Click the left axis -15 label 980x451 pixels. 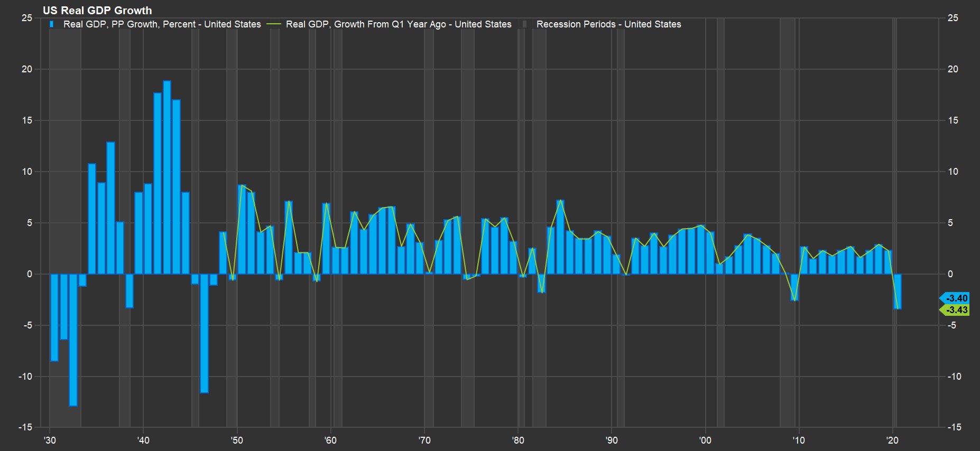(x=25, y=427)
